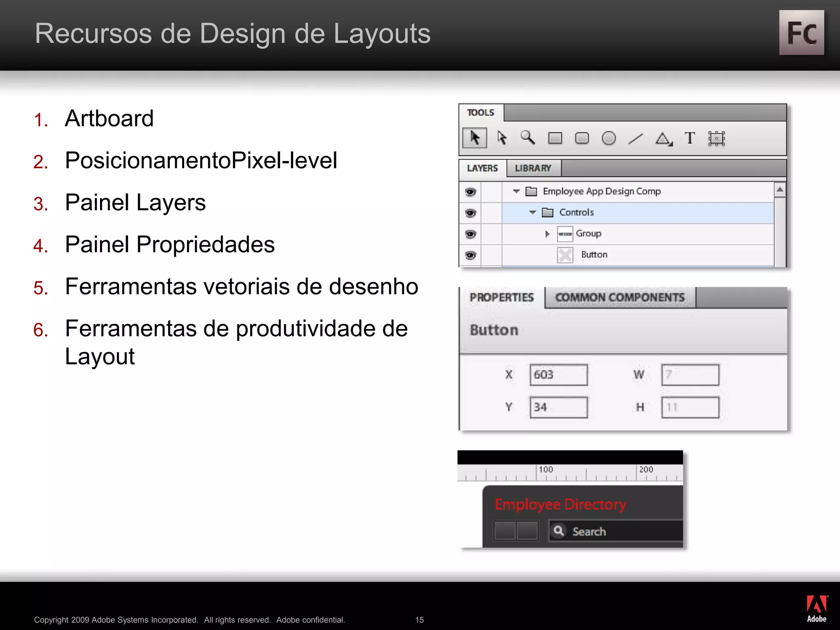Viewport: 840px width, 630px height.
Task: Click the Employee App Design Comp folder icon
Action: tap(532, 191)
